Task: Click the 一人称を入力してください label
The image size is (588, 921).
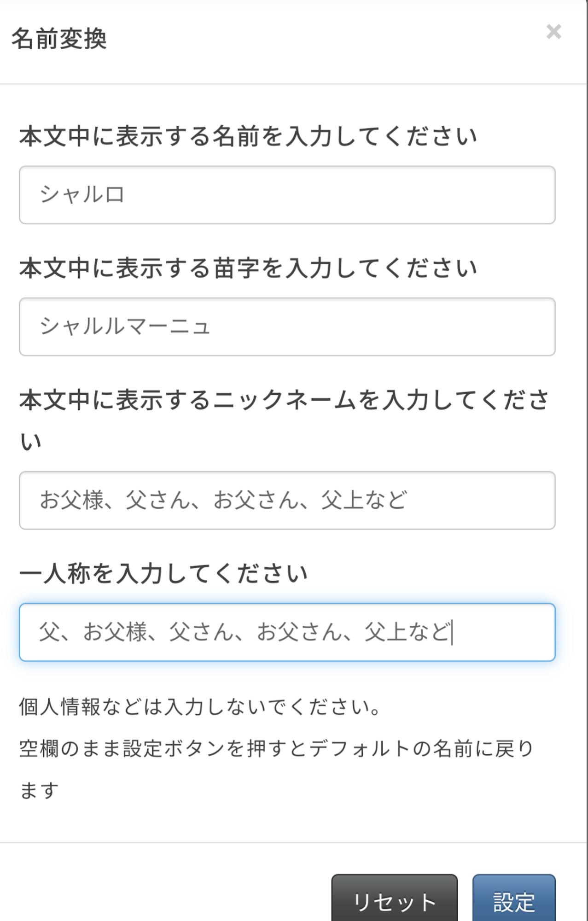Action: (163, 574)
